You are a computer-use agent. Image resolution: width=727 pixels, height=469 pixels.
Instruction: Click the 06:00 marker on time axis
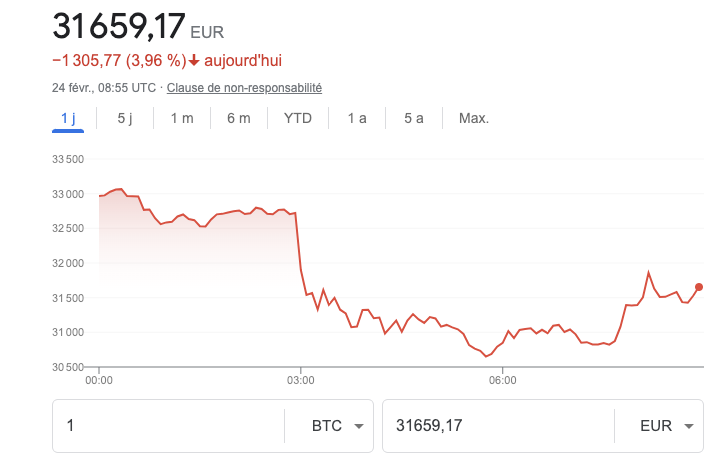(x=502, y=380)
